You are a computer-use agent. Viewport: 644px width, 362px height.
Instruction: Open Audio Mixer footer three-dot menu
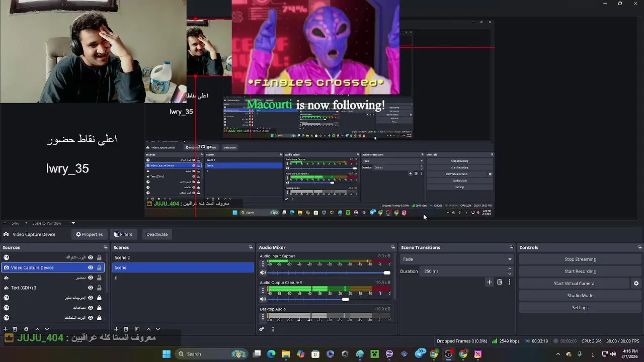point(273,329)
